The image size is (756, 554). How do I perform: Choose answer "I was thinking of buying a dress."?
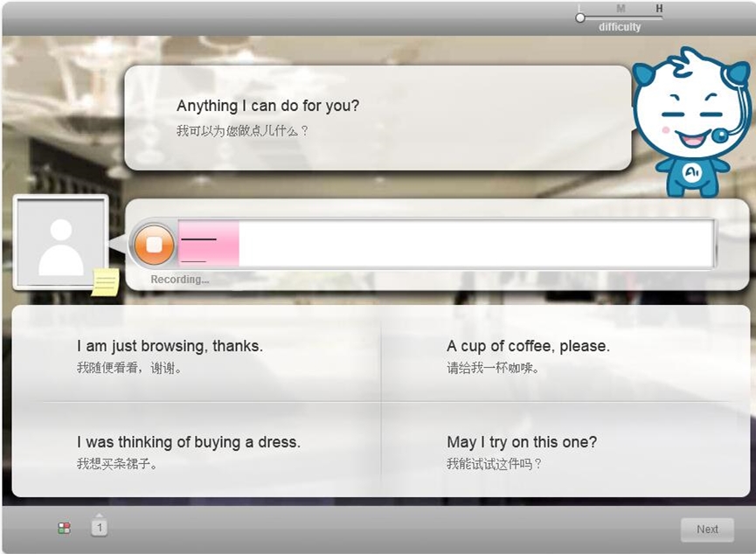(x=189, y=442)
